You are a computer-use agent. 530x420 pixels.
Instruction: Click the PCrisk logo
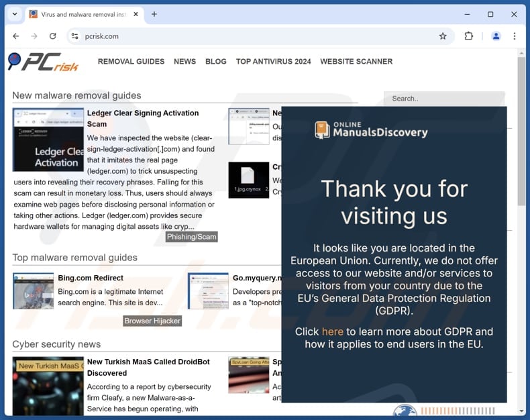(x=43, y=62)
